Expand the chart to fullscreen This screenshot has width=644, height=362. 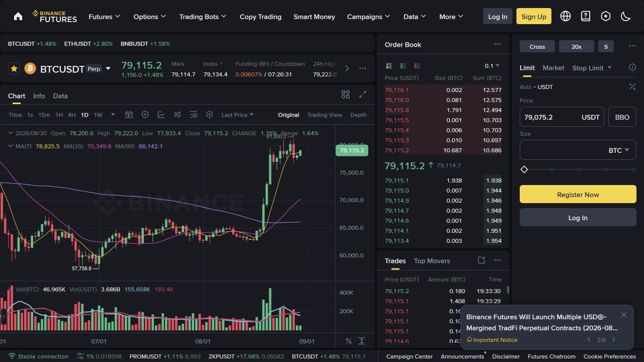click(363, 95)
